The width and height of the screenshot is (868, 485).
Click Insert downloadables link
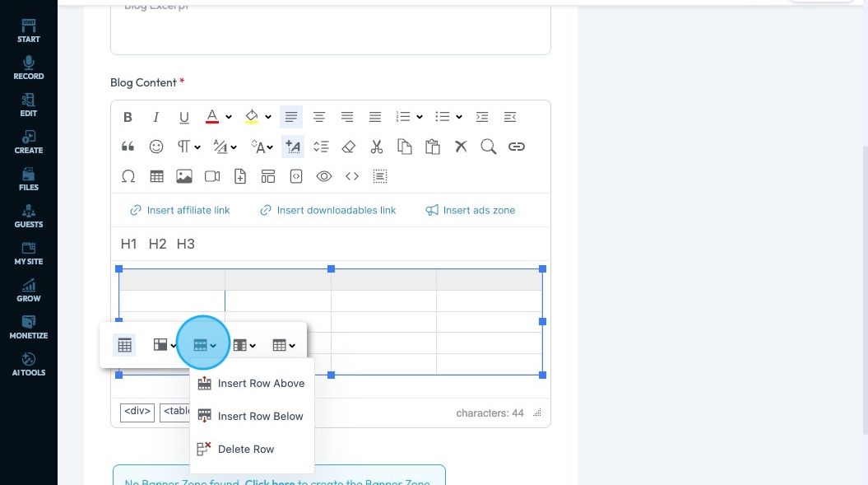(327, 210)
